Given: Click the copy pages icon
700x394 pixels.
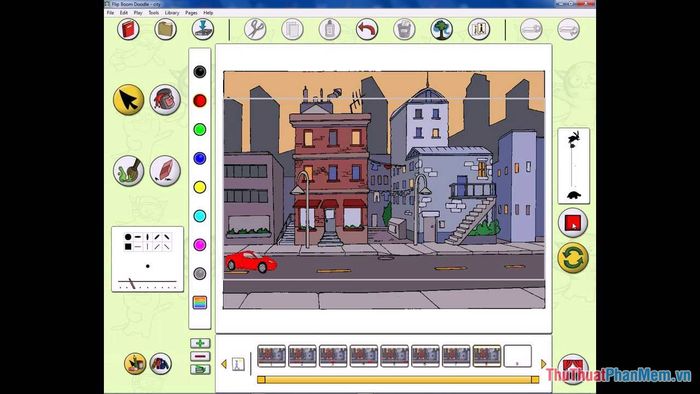Looking at the screenshot, I should click(x=292, y=29).
